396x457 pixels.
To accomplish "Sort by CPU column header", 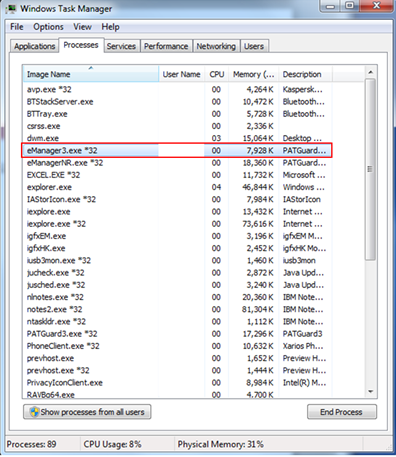I will click(x=217, y=74).
